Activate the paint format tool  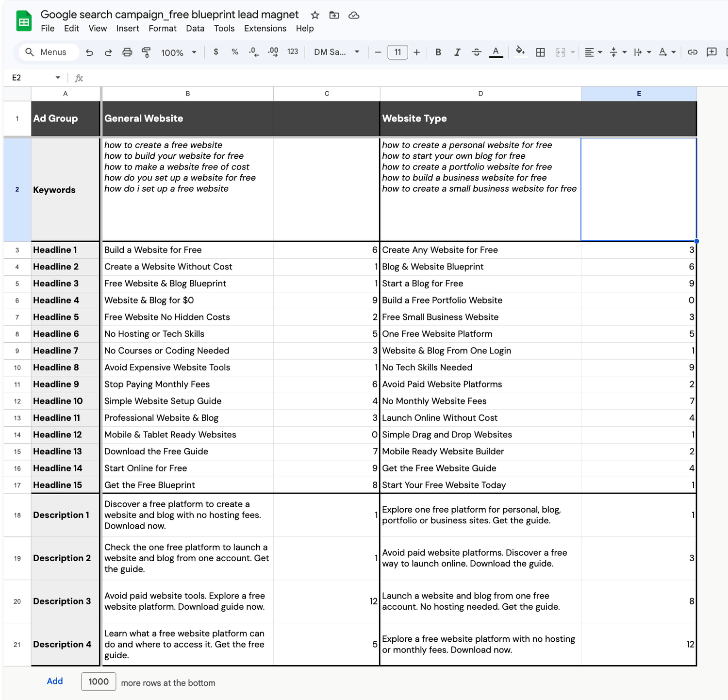[x=146, y=52]
